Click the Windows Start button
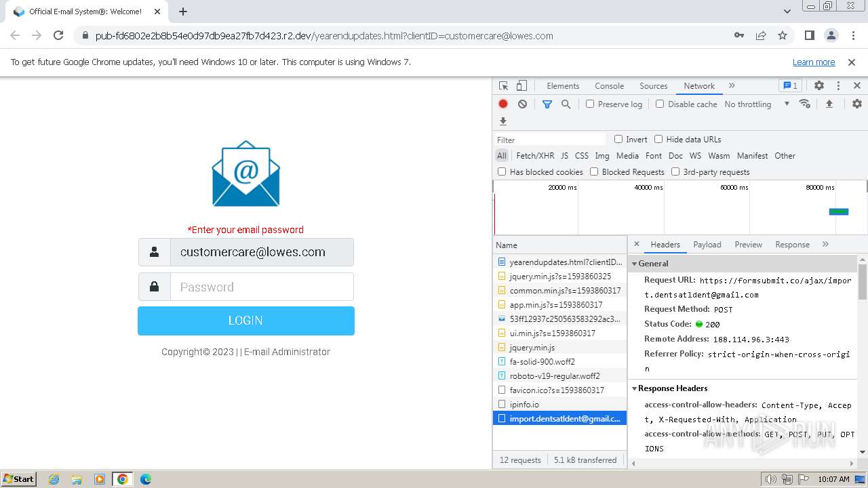This screenshot has height=488, width=868. point(19,479)
